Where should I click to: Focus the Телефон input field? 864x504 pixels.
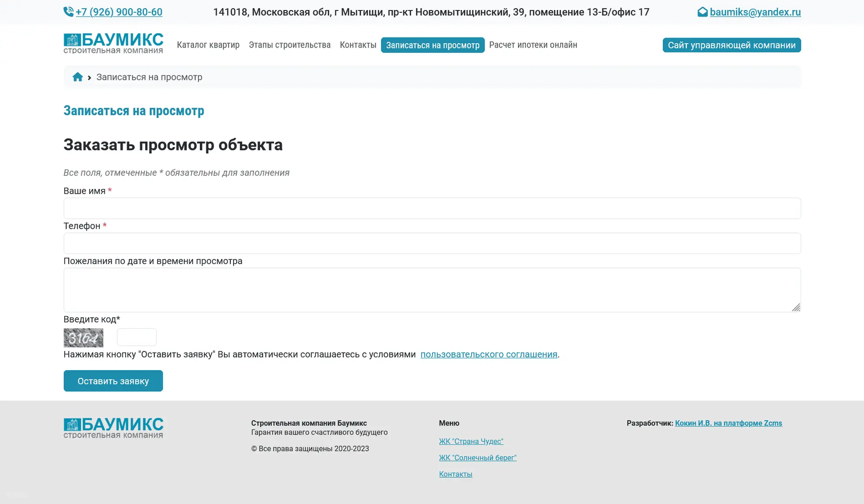(x=432, y=243)
